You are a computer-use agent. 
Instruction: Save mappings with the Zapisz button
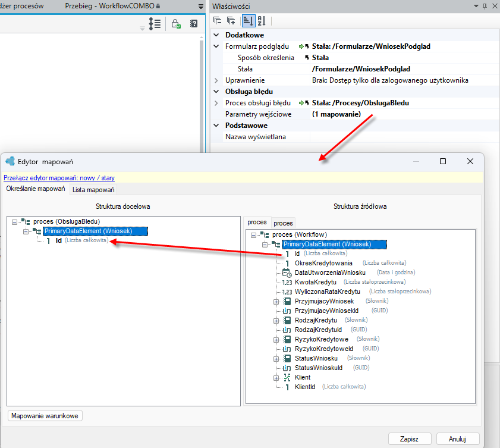coord(410,439)
